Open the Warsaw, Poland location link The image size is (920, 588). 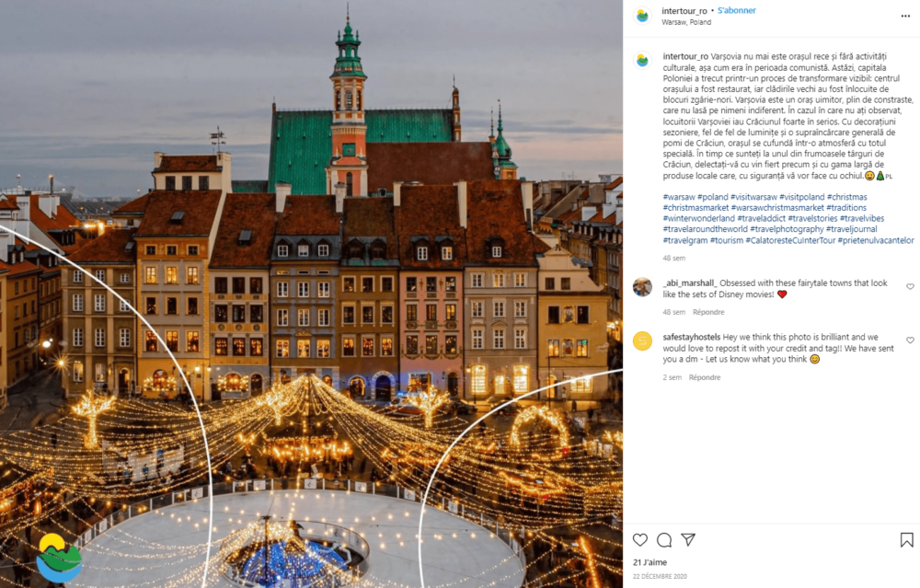[686, 22]
